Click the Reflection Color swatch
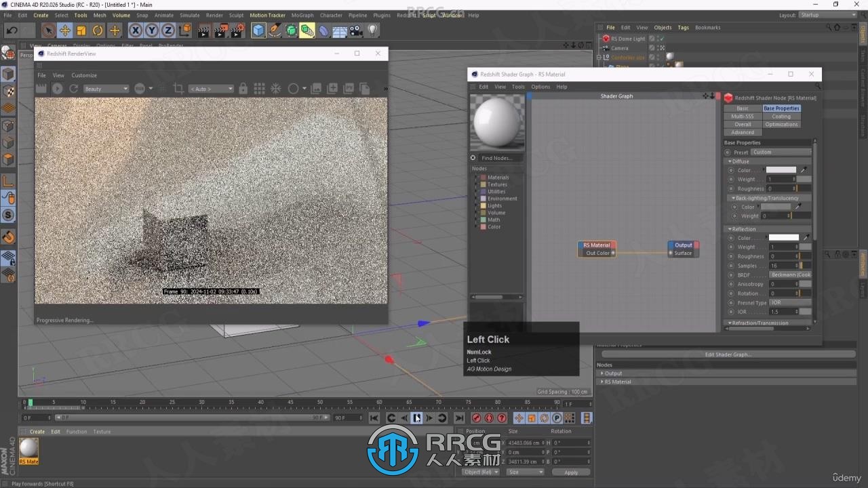Screen dimensions: 868x488 click(x=784, y=238)
